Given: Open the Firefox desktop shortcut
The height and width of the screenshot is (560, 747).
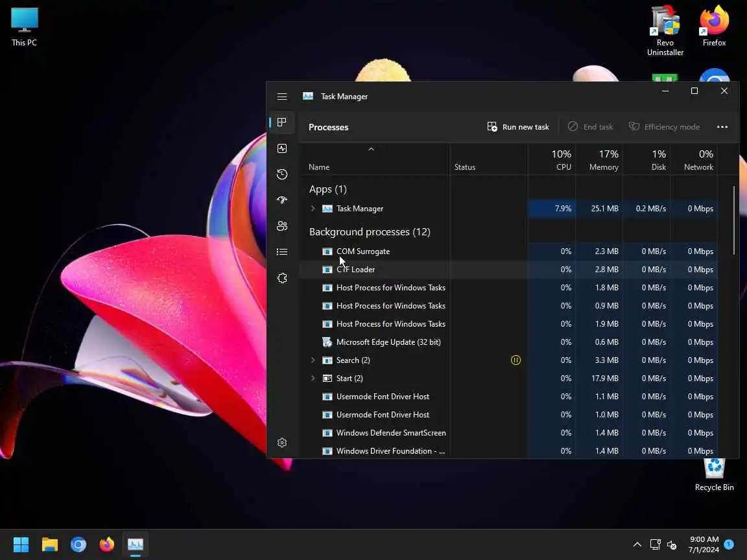Looking at the screenshot, I should coord(714,26).
